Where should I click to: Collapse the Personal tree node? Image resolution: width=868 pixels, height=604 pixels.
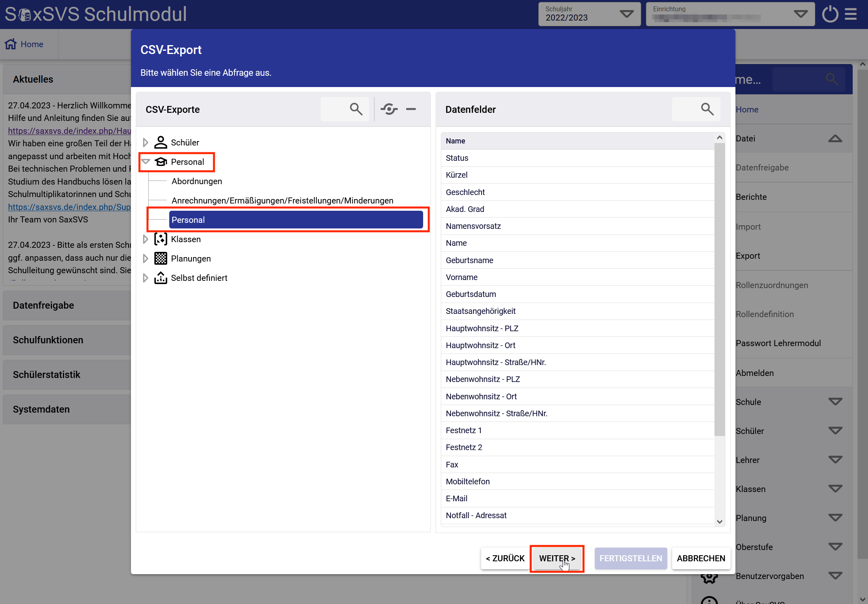[x=145, y=162]
